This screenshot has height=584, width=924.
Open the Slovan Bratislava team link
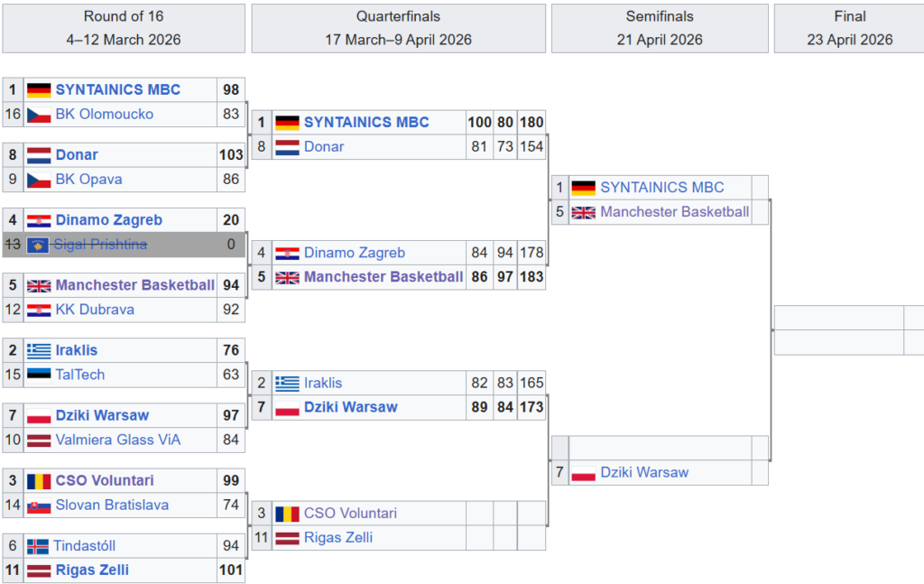[112, 505]
